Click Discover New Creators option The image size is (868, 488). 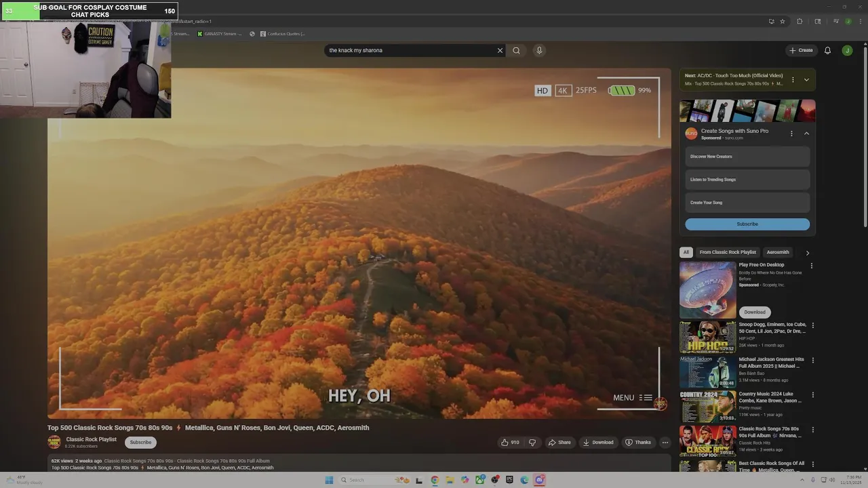pos(747,157)
